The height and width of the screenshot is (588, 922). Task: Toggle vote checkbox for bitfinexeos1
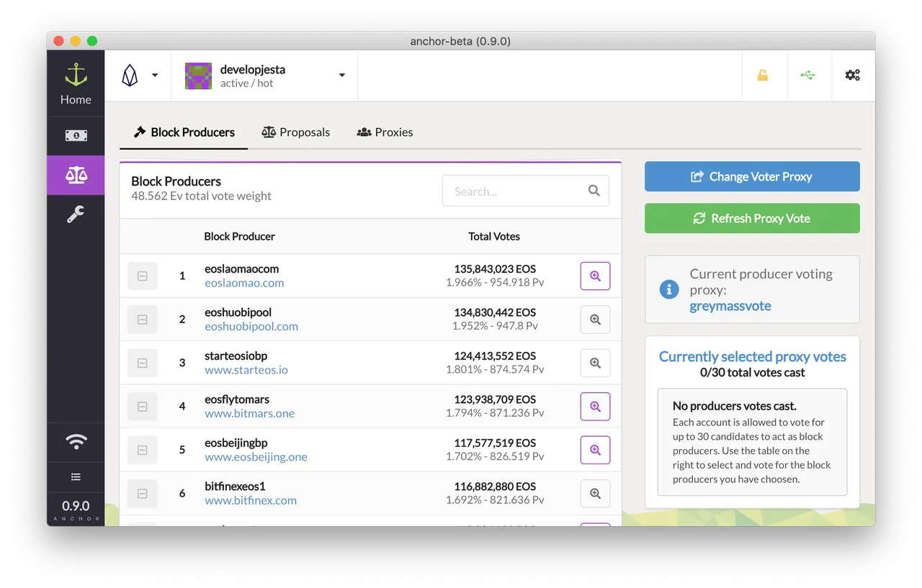pyautogui.click(x=143, y=494)
